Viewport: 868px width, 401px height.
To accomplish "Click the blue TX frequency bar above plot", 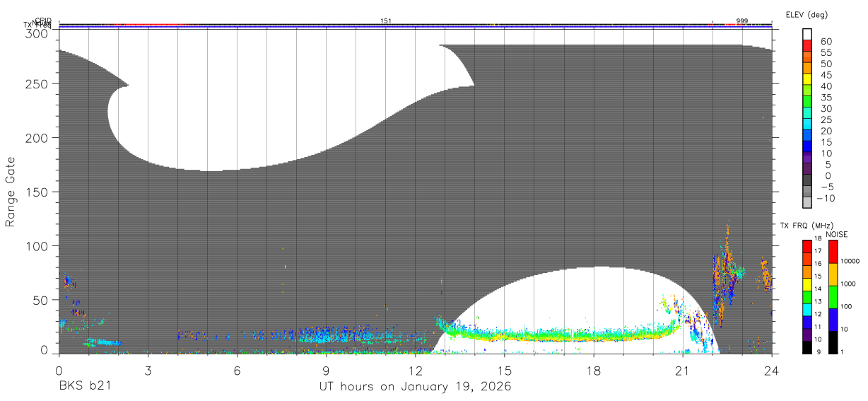I will tap(415, 28).
